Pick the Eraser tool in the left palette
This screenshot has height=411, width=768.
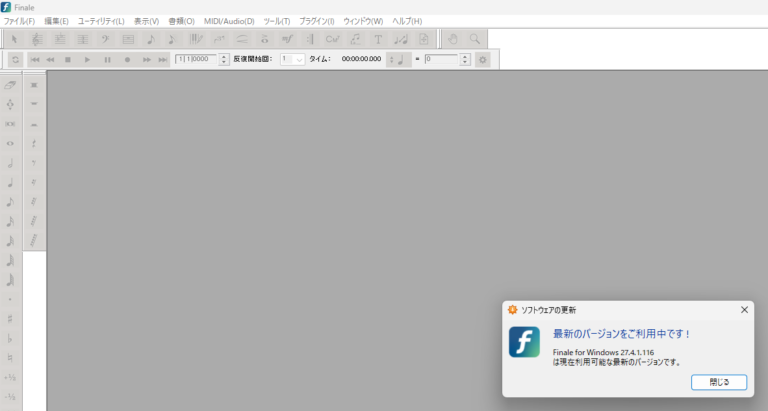click(x=10, y=85)
